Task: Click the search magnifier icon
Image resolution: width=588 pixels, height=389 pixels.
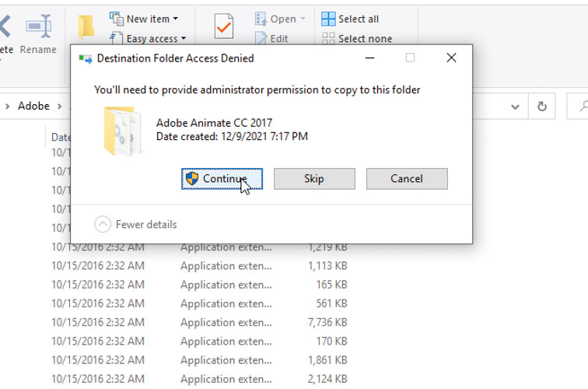Action: pyautogui.click(x=582, y=106)
